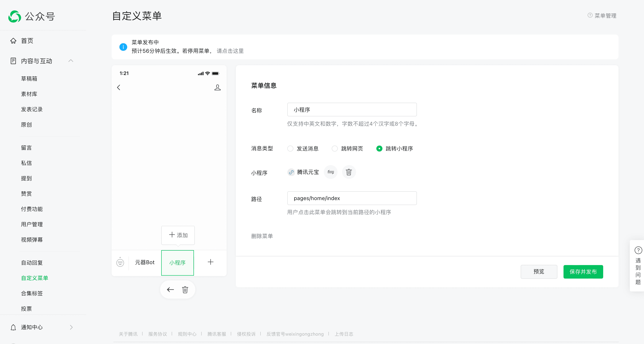Open the 首页 home icon
Screen dimensions: 644x344
coord(13,41)
